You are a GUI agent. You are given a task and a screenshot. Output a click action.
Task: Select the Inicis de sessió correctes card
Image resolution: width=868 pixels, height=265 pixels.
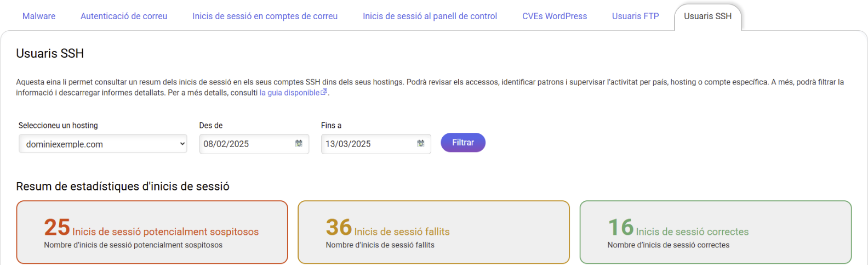tap(716, 232)
